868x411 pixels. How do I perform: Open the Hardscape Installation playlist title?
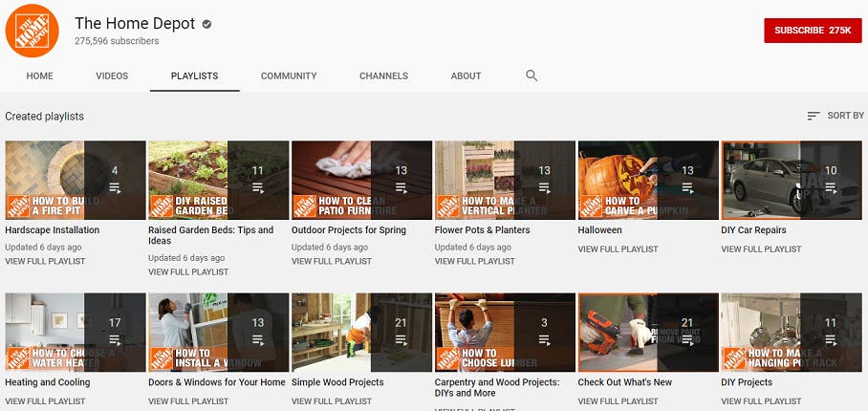53,230
